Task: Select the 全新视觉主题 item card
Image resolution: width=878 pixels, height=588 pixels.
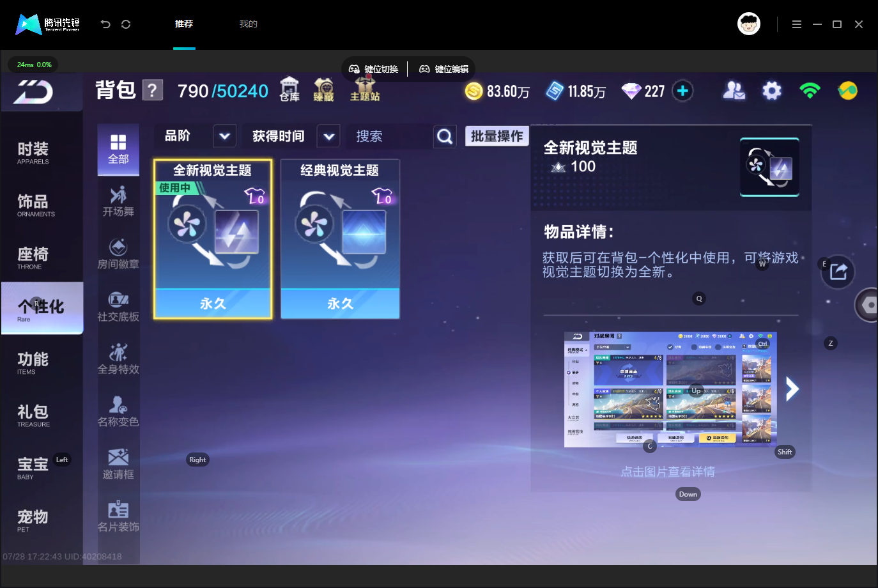Action: pos(213,239)
